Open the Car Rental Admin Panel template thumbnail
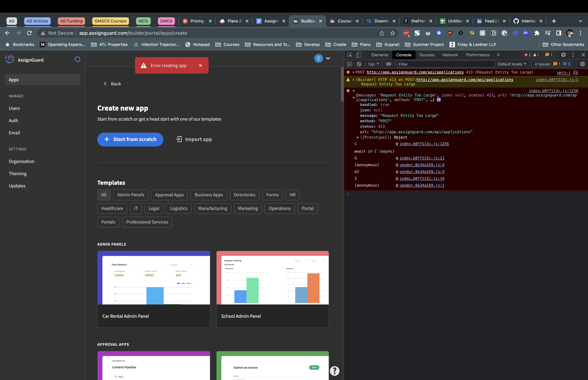The image size is (588, 380). (x=153, y=278)
